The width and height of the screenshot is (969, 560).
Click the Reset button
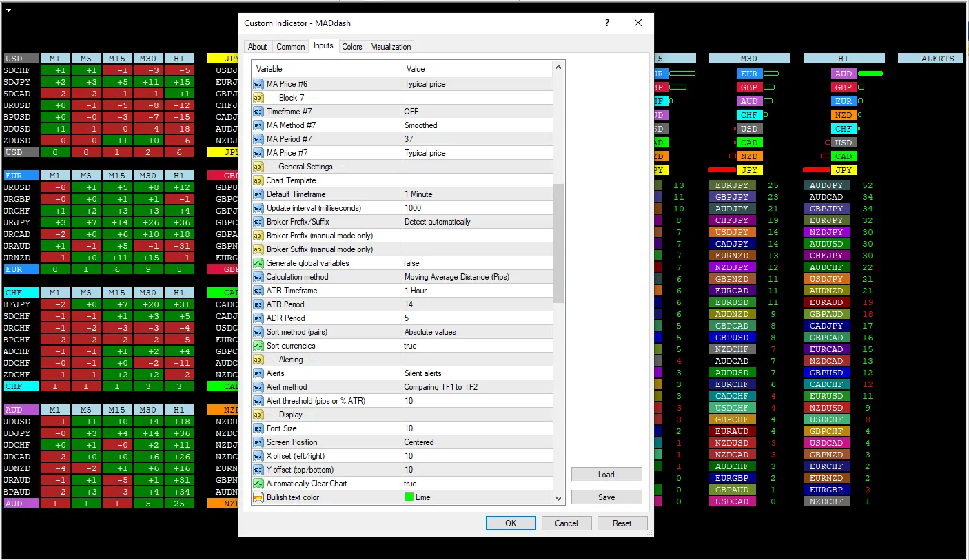tap(622, 523)
